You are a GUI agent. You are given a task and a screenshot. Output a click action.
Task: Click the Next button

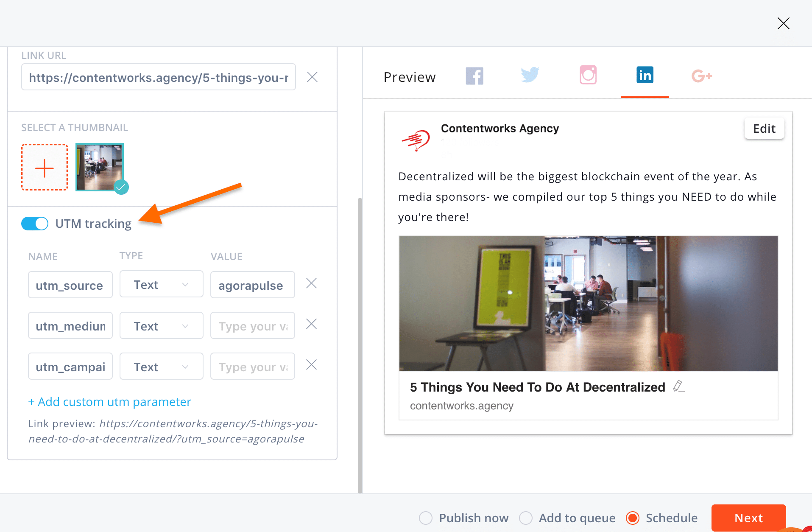pyautogui.click(x=749, y=518)
